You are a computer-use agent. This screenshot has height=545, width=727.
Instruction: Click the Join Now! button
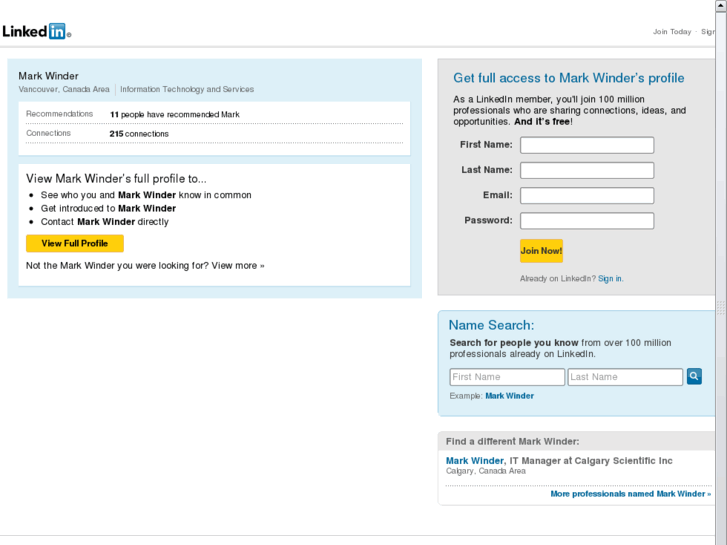[541, 251]
